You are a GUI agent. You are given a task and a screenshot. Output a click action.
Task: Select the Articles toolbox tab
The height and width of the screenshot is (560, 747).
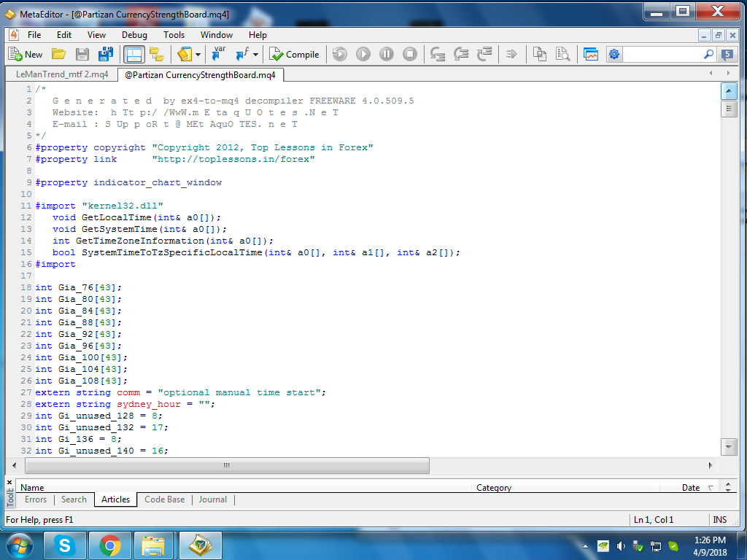click(x=116, y=499)
